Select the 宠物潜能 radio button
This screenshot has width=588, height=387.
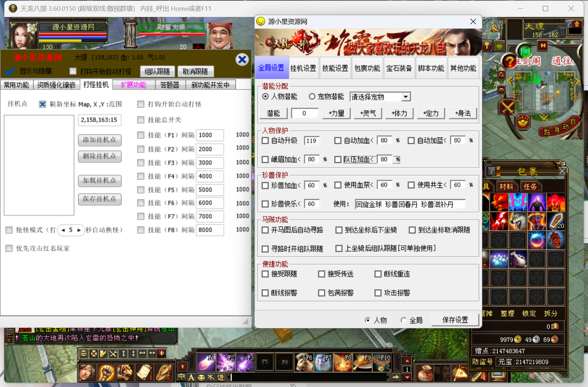tap(312, 96)
